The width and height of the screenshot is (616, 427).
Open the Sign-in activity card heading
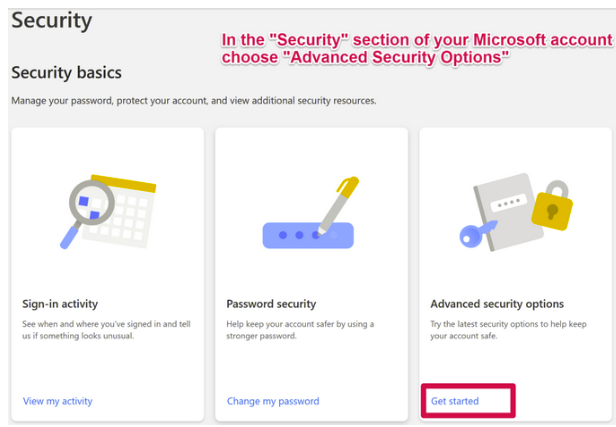coord(60,304)
